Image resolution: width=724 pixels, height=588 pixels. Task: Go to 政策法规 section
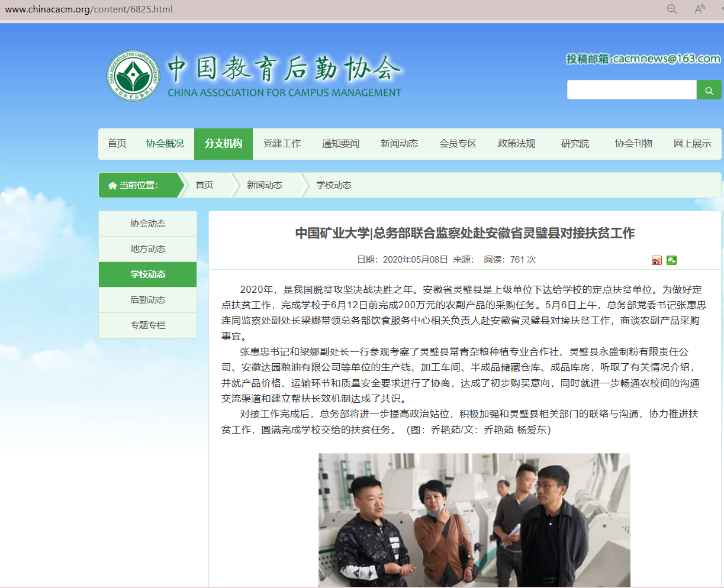[x=517, y=144]
